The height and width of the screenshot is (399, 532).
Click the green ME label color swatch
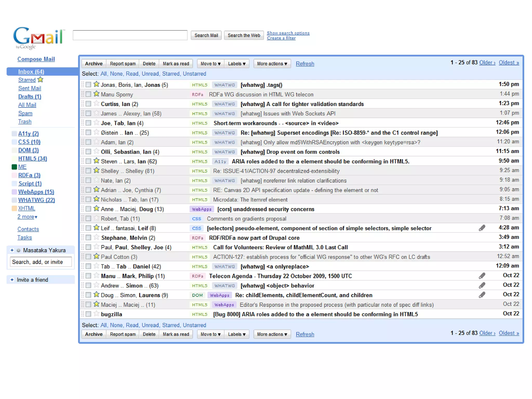click(14, 167)
